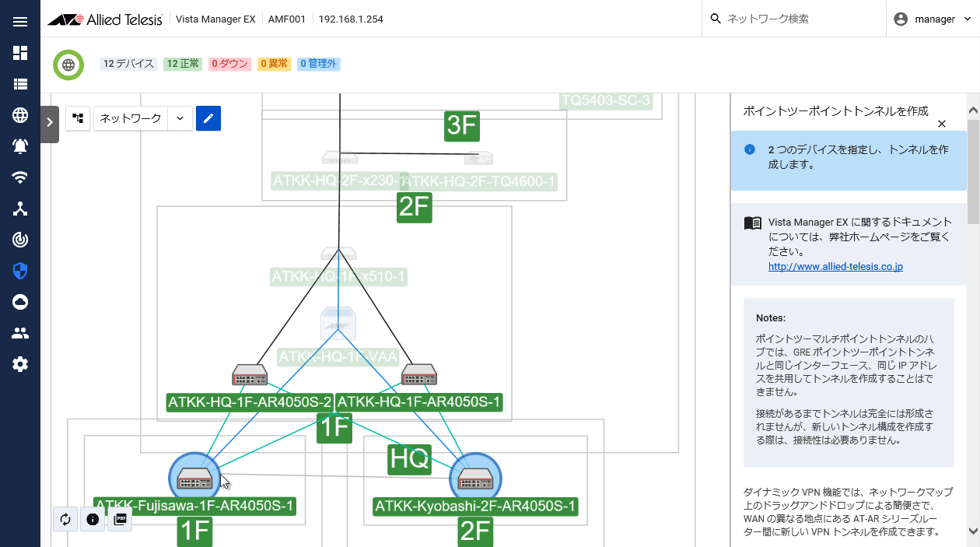Close the point-to-point tunnel creation panel

[941, 124]
